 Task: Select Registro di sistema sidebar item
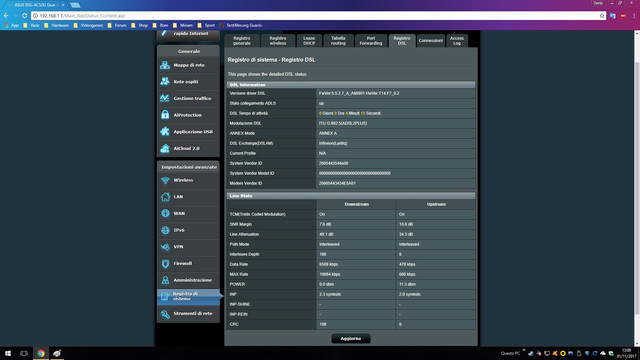click(x=189, y=297)
